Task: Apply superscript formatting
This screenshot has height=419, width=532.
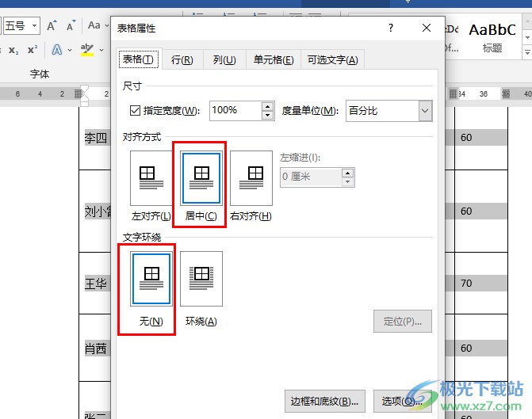Action: pyautogui.click(x=33, y=50)
